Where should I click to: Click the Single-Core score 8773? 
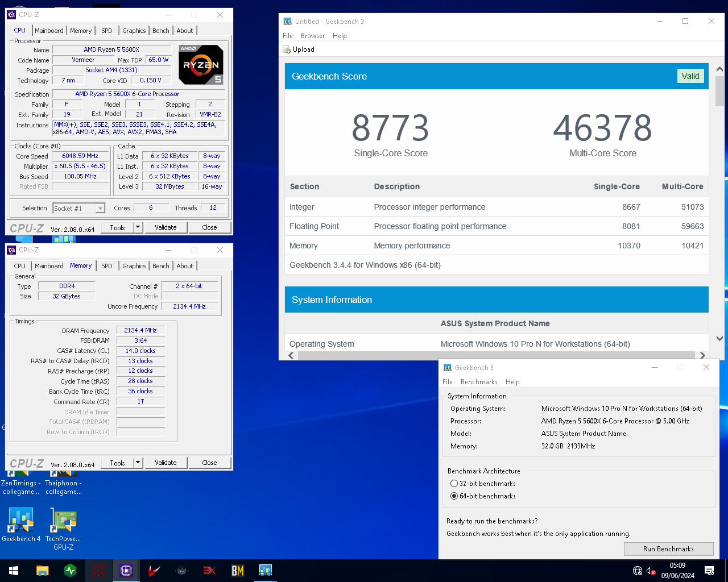click(x=390, y=128)
